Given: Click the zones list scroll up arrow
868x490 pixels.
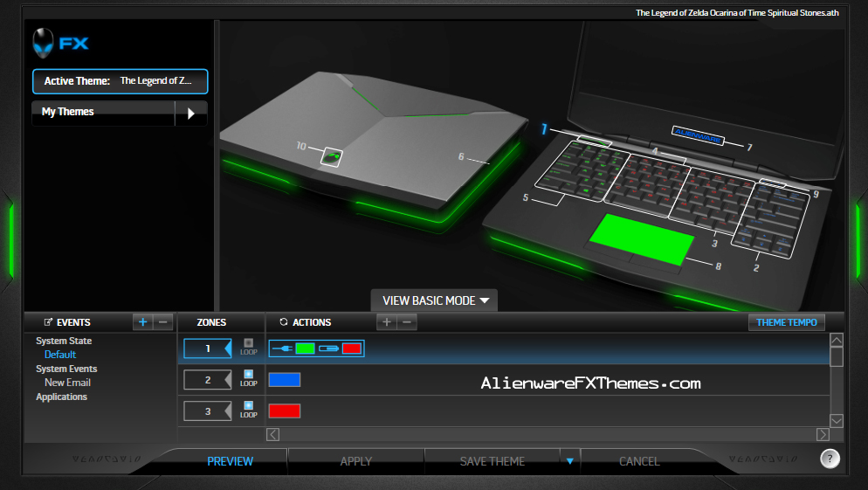Looking at the screenshot, I should pyautogui.click(x=837, y=340).
